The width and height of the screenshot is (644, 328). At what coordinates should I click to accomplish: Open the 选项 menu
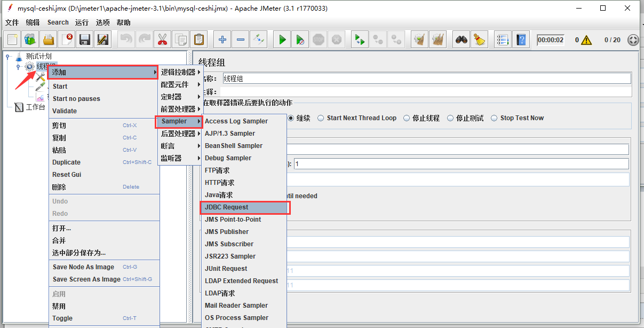(x=102, y=22)
